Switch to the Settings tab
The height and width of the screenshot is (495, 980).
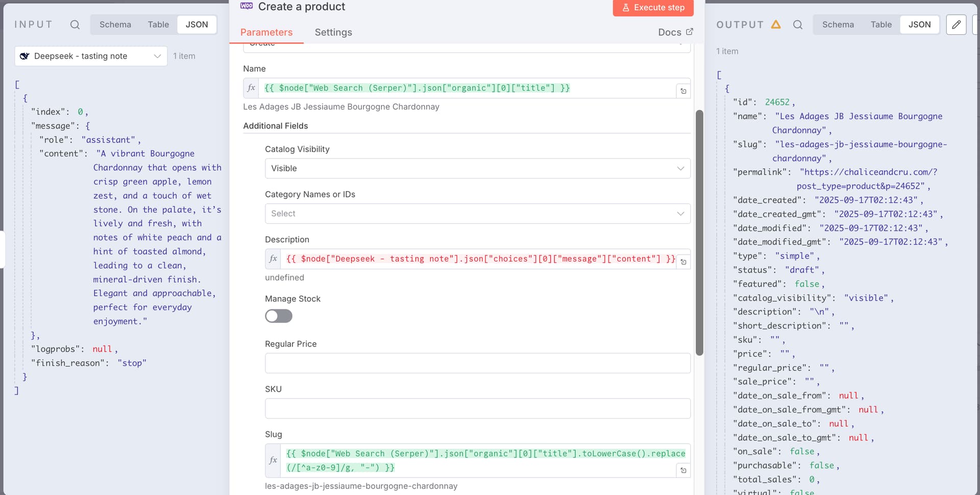pos(333,32)
